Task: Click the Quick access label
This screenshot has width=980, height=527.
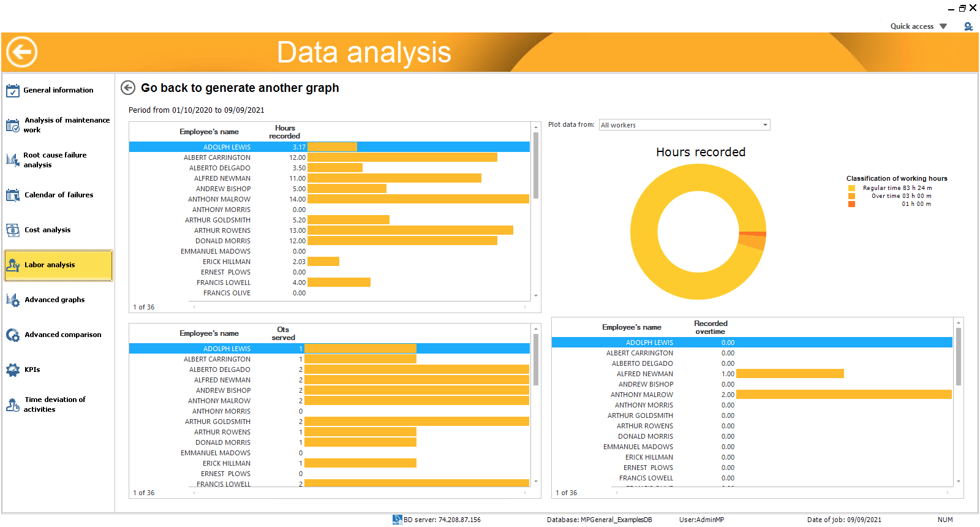Action: (912, 26)
